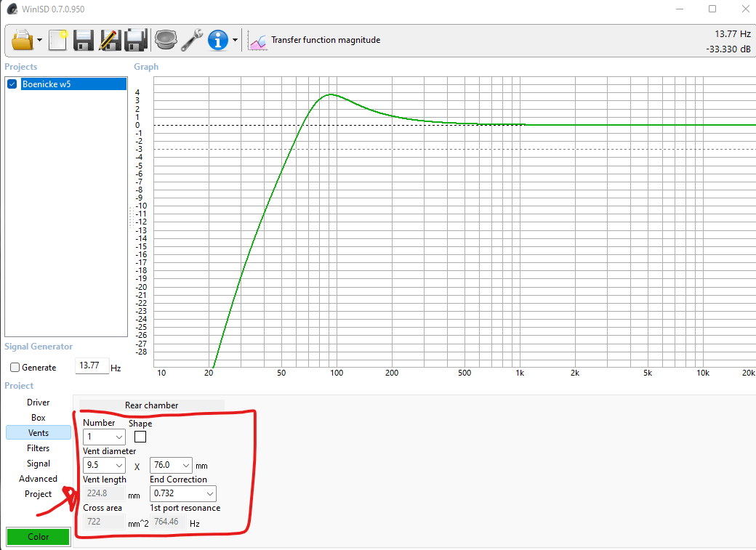Click the graph type chart icon

pos(257,41)
